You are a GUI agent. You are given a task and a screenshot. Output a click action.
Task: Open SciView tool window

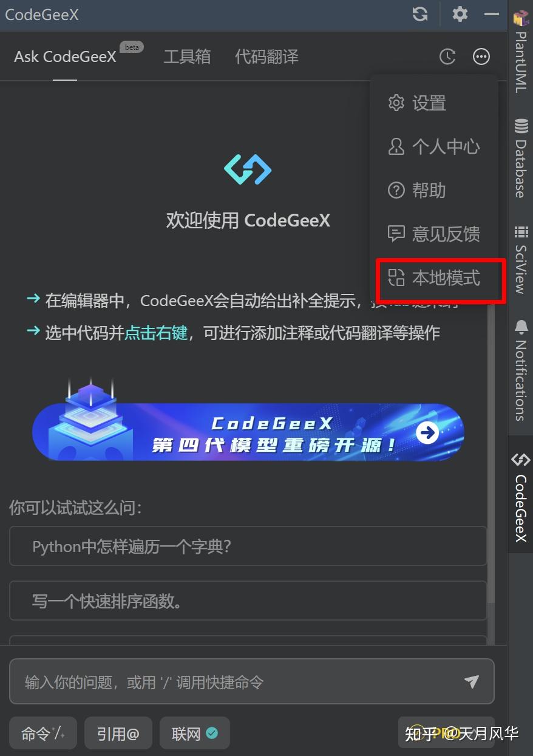tap(521, 260)
